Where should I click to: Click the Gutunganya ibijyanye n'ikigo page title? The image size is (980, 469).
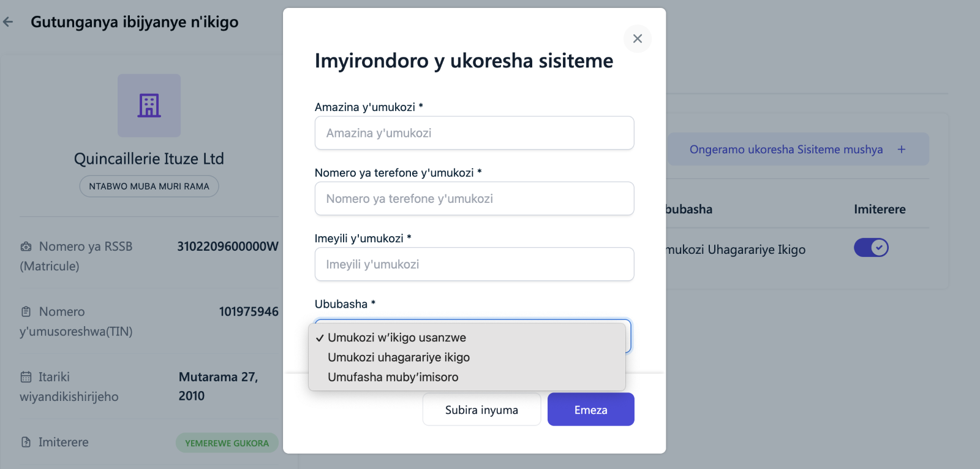coord(135,22)
